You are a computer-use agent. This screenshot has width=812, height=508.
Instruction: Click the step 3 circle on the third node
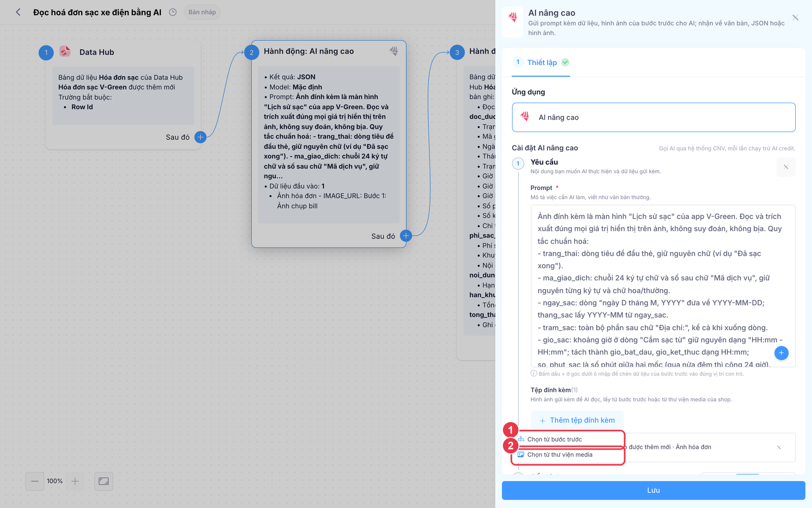click(x=457, y=52)
